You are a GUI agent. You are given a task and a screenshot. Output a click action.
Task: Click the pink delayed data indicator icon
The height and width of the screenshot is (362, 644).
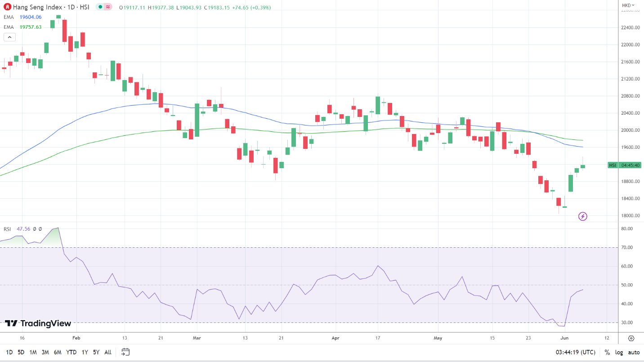tap(108, 7)
